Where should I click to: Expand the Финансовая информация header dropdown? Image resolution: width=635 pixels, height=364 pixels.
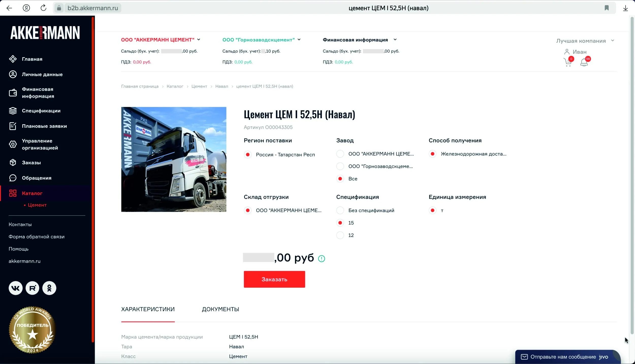point(395,40)
